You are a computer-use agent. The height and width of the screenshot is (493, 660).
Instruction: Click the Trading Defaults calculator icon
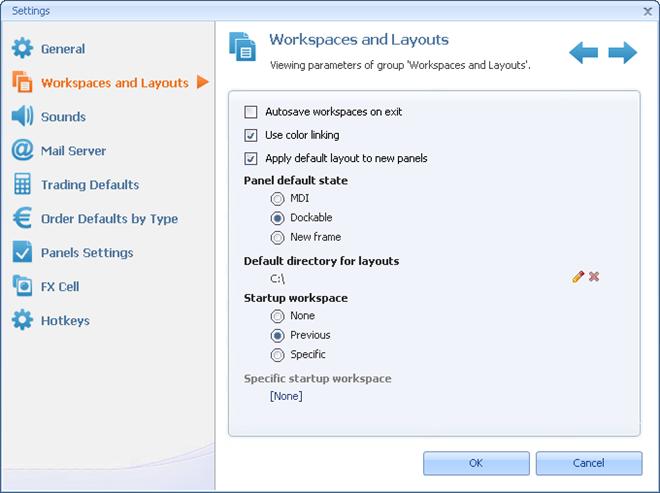[x=22, y=185]
